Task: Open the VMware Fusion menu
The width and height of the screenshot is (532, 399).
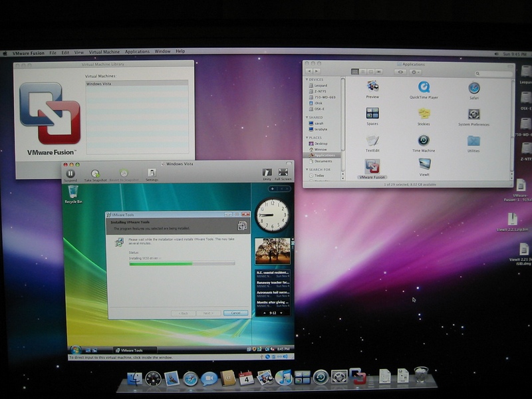Action: point(28,53)
